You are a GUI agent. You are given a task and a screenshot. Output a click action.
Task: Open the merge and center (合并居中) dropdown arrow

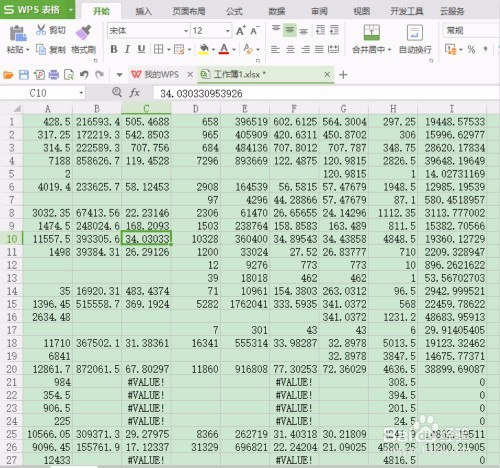[x=389, y=50]
